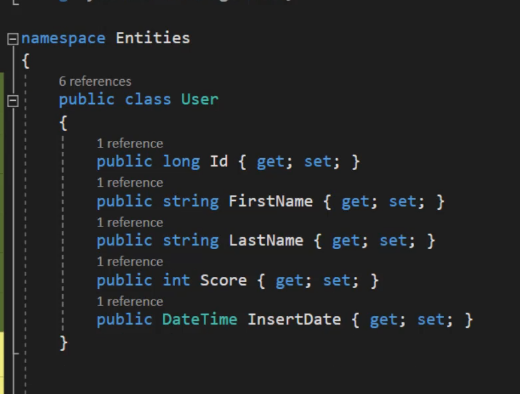Open 1 reference above FirstName property
This screenshot has width=520, height=394.
point(130,183)
